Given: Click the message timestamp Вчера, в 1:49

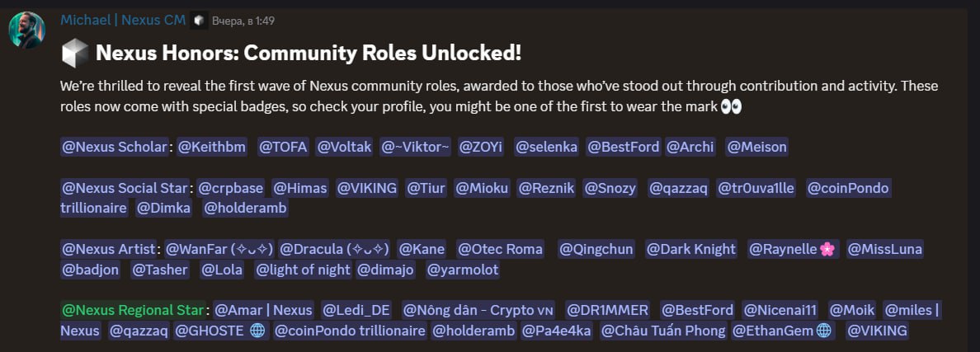Looking at the screenshot, I should click(243, 21).
